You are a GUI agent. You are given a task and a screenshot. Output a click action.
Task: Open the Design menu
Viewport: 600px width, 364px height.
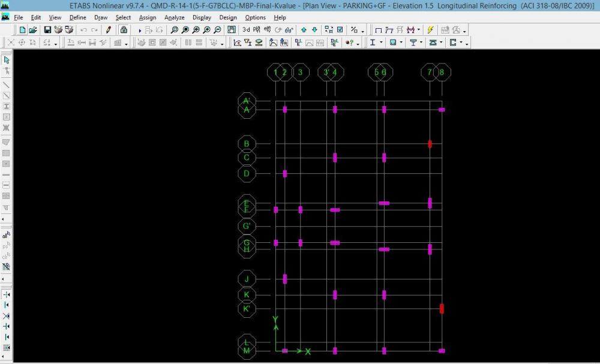(228, 17)
